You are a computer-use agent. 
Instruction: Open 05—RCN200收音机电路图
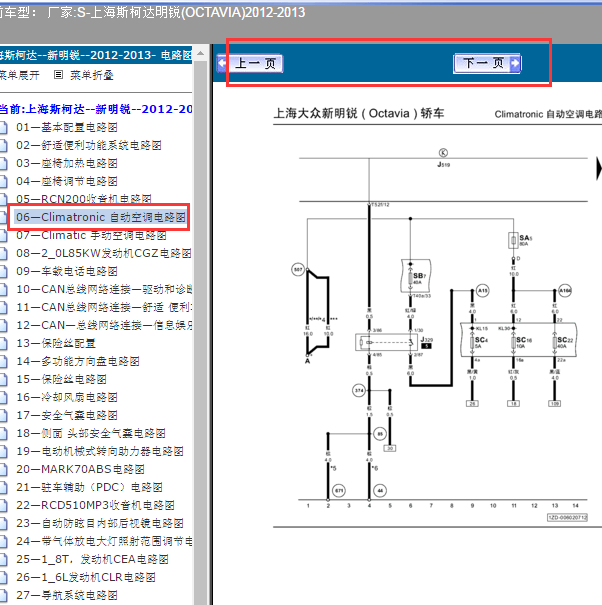click(x=84, y=199)
